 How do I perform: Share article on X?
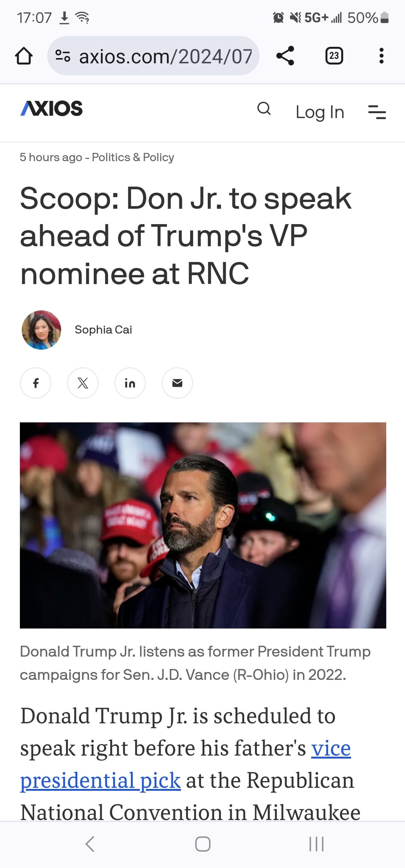[83, 383]
